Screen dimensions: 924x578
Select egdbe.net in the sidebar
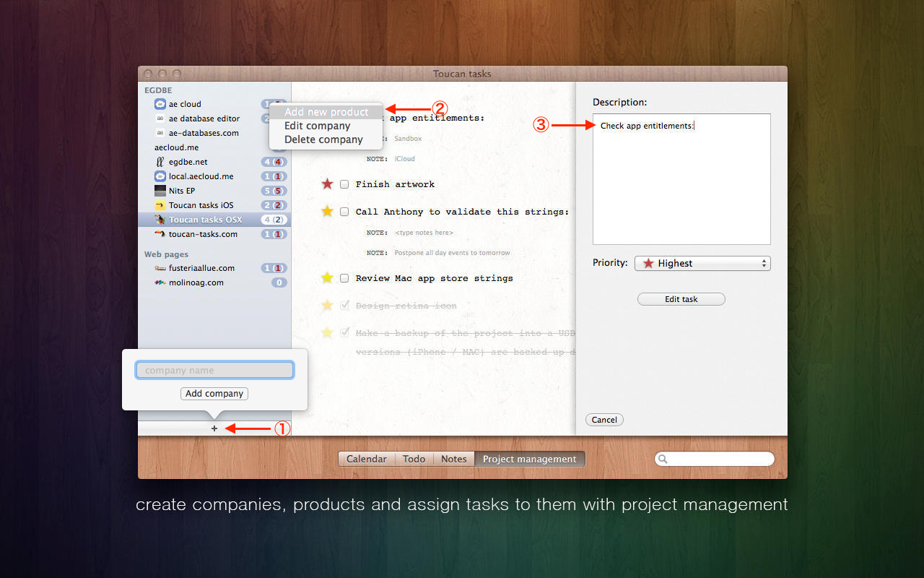pos(214,162)
